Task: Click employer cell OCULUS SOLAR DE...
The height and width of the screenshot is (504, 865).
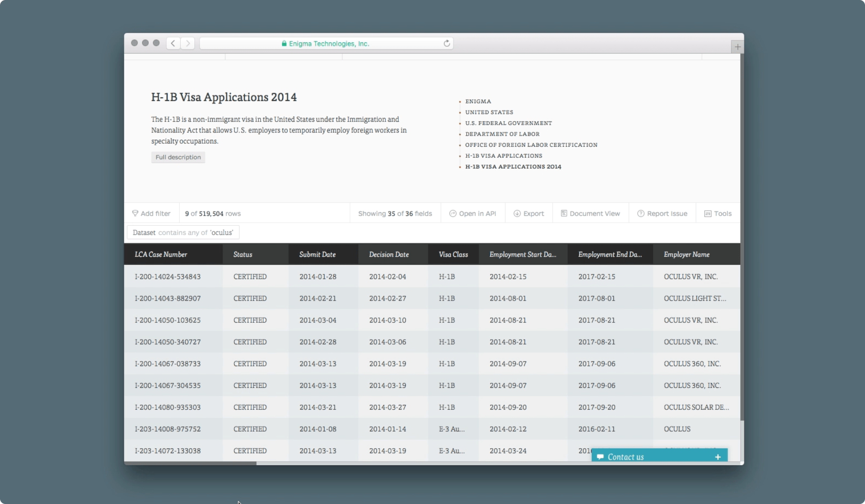Action: [x=696, y=407]
